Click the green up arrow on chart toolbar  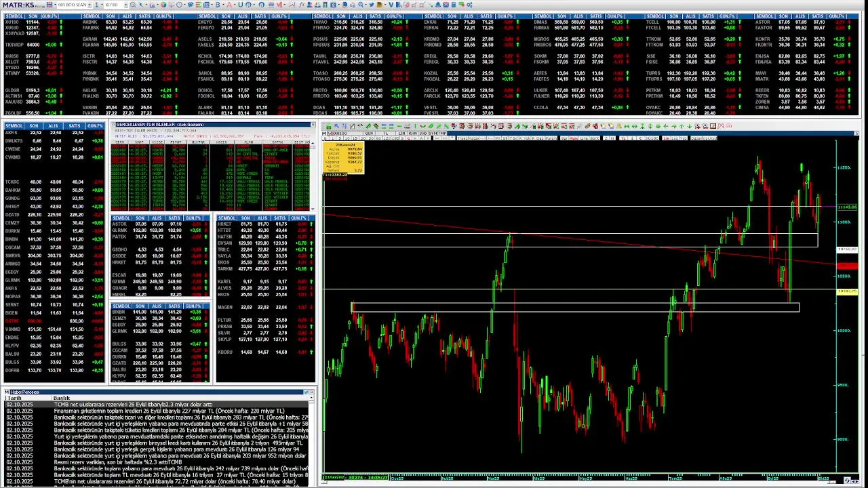click(x=682, y=126)
